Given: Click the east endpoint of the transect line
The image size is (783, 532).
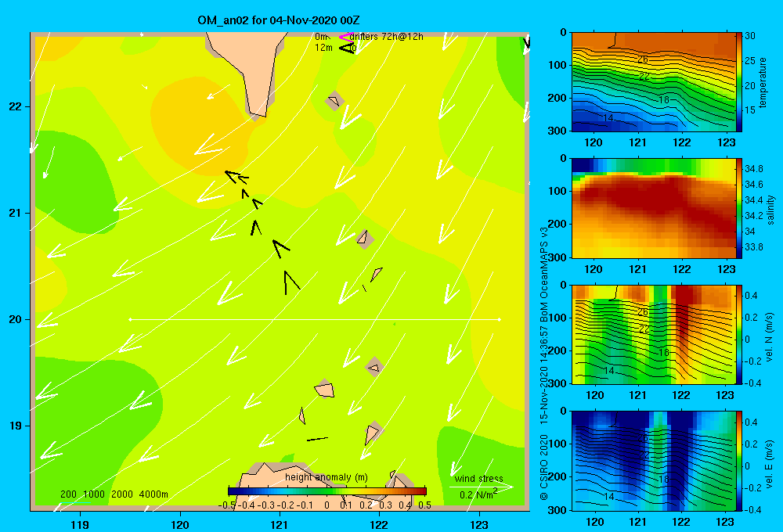Looking at the screenshot, I should [x=499, y=319].
